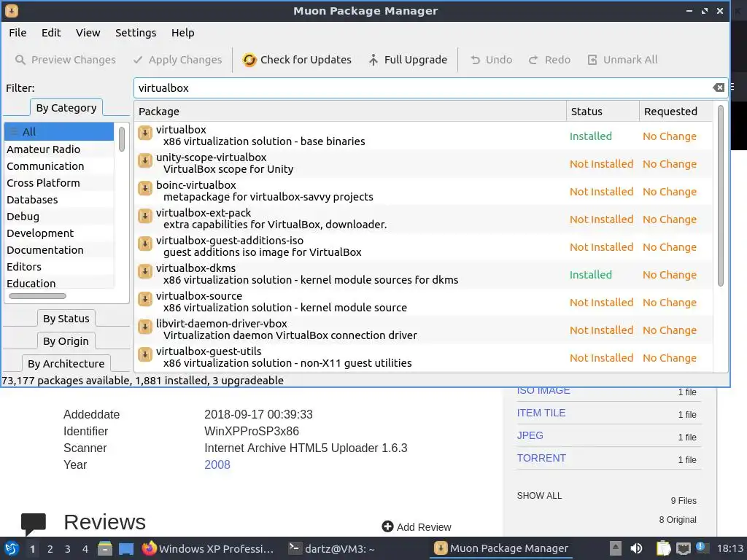747x560 pixels.
Task: Click the package icon for virtualbox-ext-pack
Action: coord(145,216)
